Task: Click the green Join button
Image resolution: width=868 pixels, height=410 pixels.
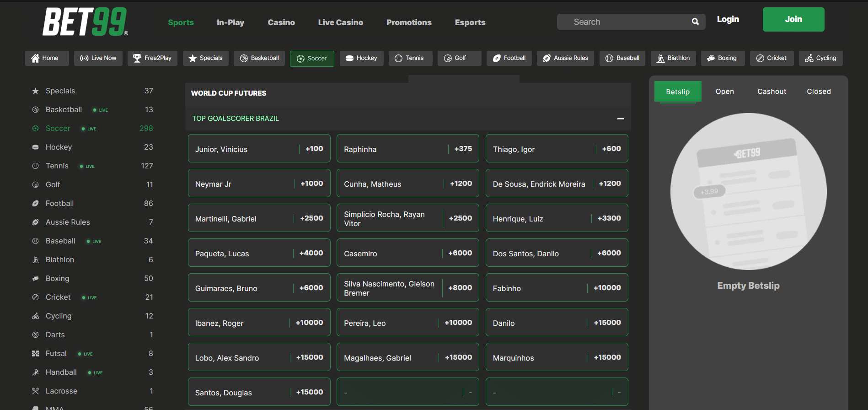Action: tap(793, 19)
